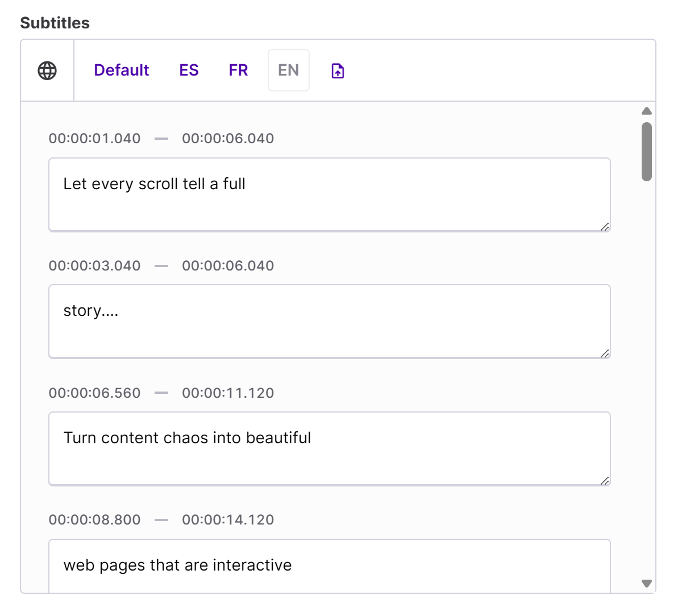Click resize handle of 'story....' textbox
This screenshot has width=682, height=616.
tap(605, 353)
